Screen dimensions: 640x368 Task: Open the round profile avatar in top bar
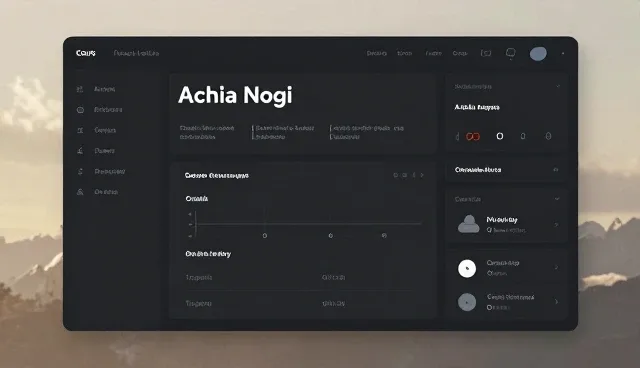point(538,53)
